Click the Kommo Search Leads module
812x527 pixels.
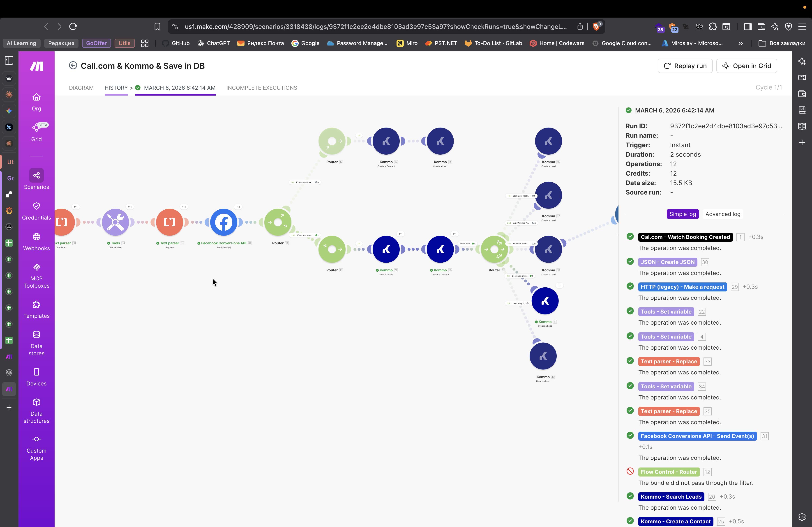[386, 249]
